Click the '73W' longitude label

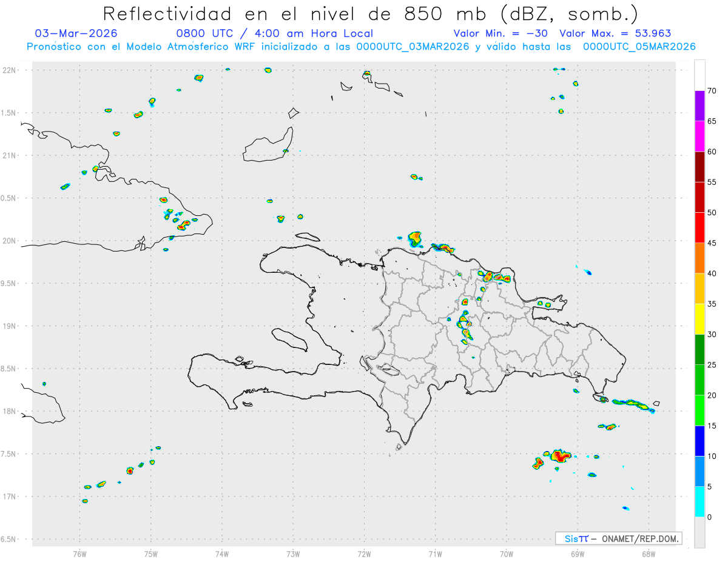293,553
